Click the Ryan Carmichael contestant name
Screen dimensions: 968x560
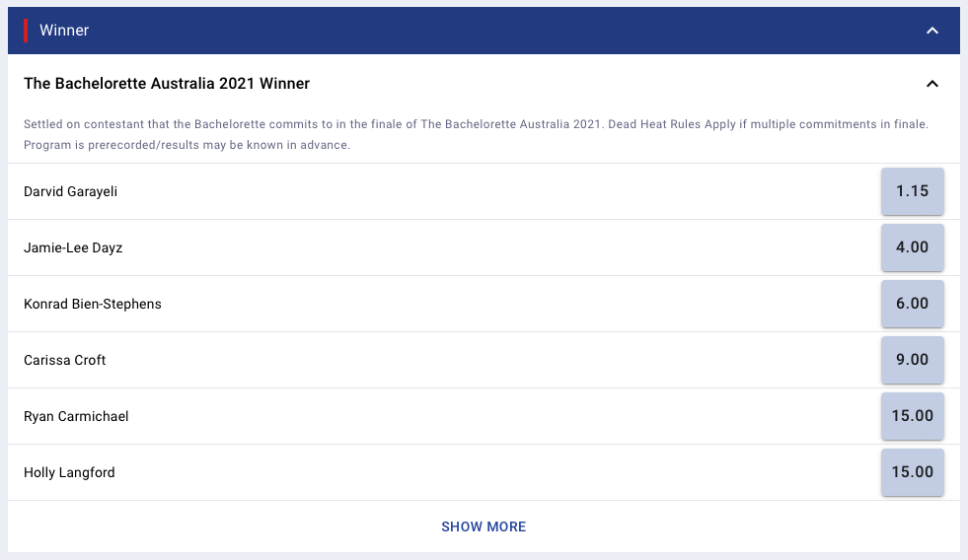pyautogui.click(x=76, y=416)
